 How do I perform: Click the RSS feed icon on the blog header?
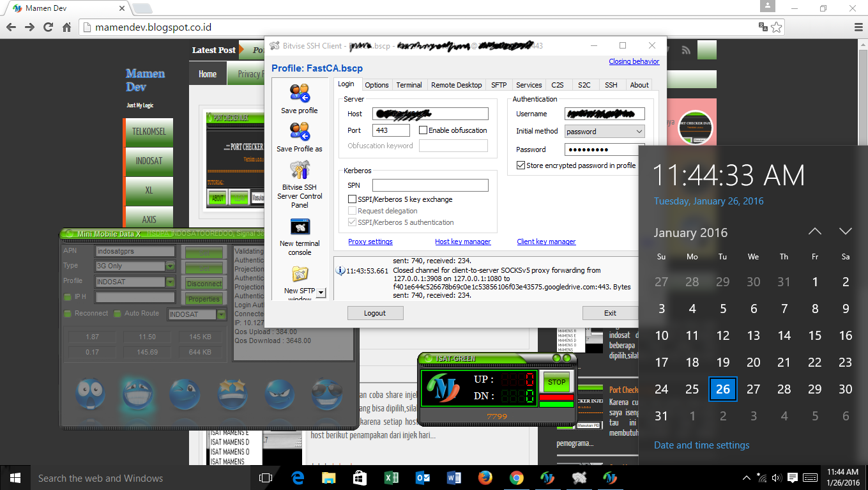tap(686, 50)
